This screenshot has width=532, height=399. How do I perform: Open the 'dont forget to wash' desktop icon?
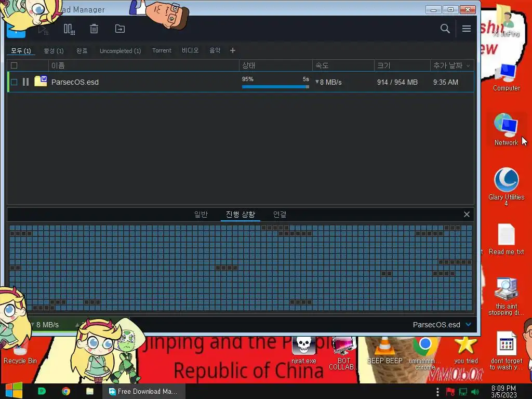pyautogui.click(x=506, y=351)
